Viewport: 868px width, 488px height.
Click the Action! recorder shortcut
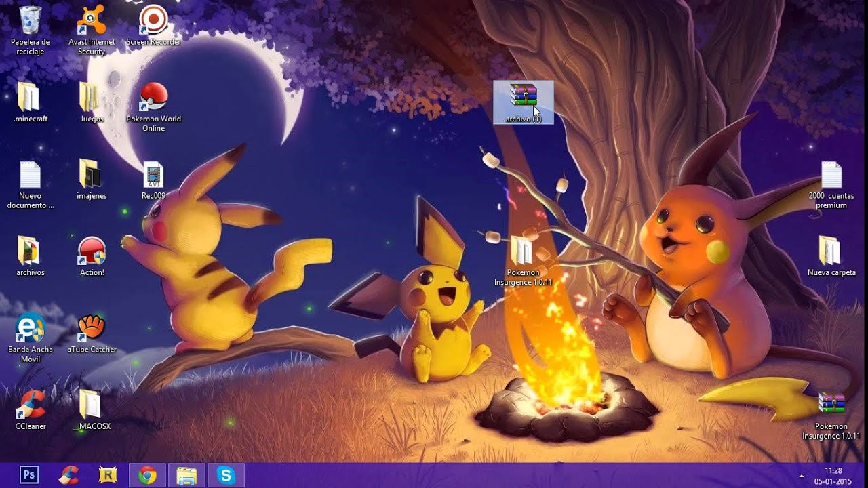(x=92, y=256)
